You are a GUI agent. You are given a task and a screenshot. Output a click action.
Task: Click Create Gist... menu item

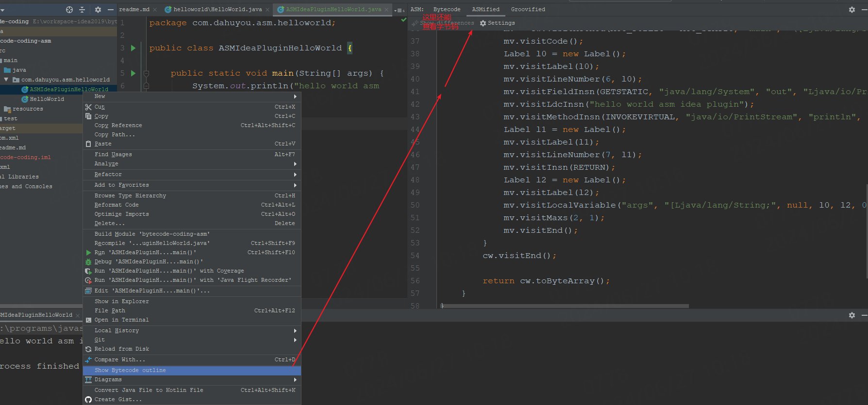[192, 399]
